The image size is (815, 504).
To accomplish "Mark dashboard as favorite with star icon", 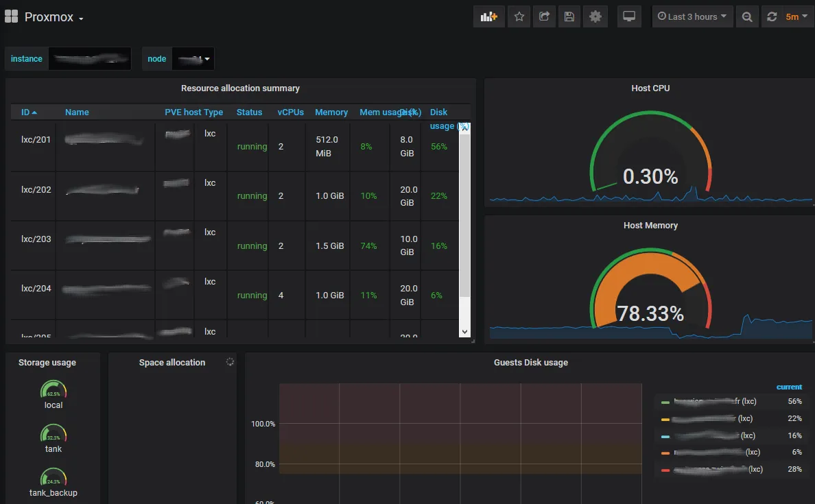I will (519, 16).
